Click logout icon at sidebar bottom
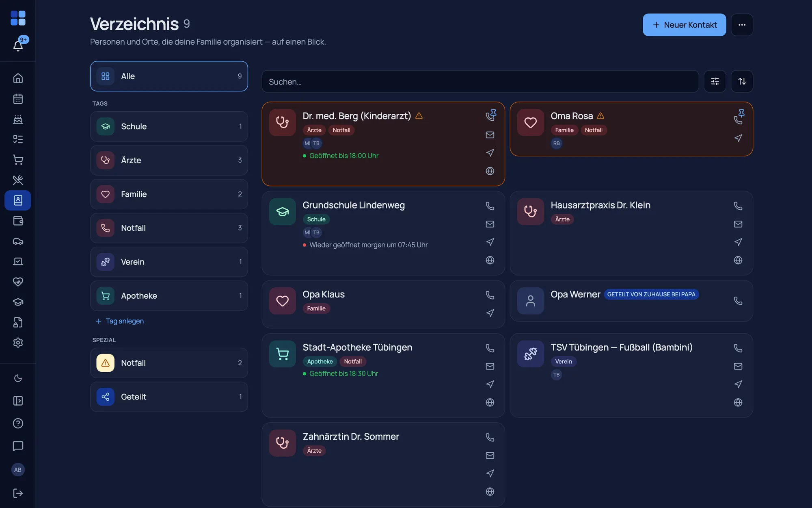The width and height of the screenshot is (812, 508). 18,493
